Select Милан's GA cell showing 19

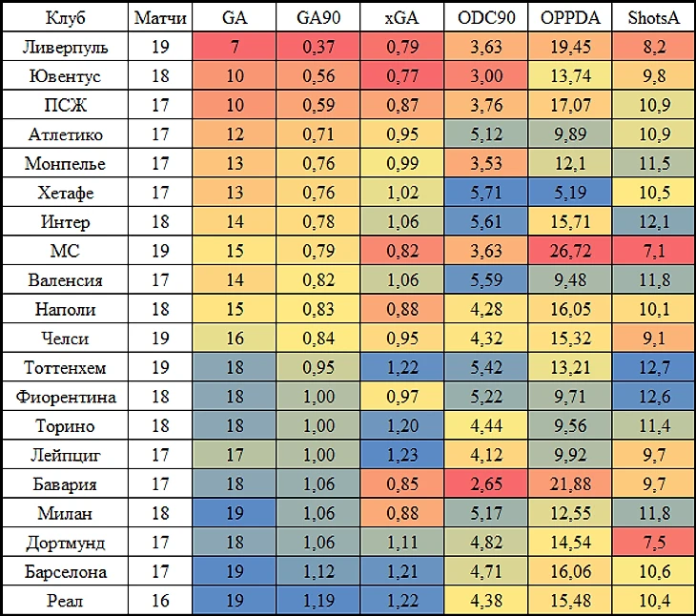[x=235, y=513]
